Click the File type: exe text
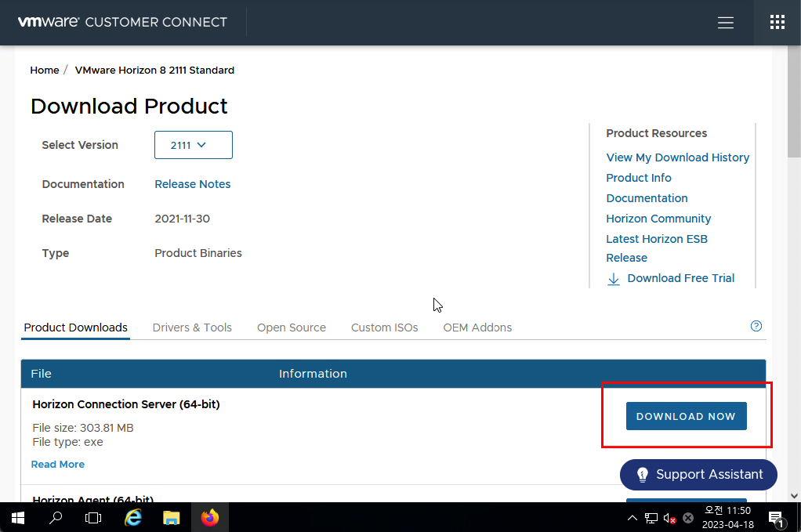The height and width of the screenshot is (532, 801). (67, 442)
